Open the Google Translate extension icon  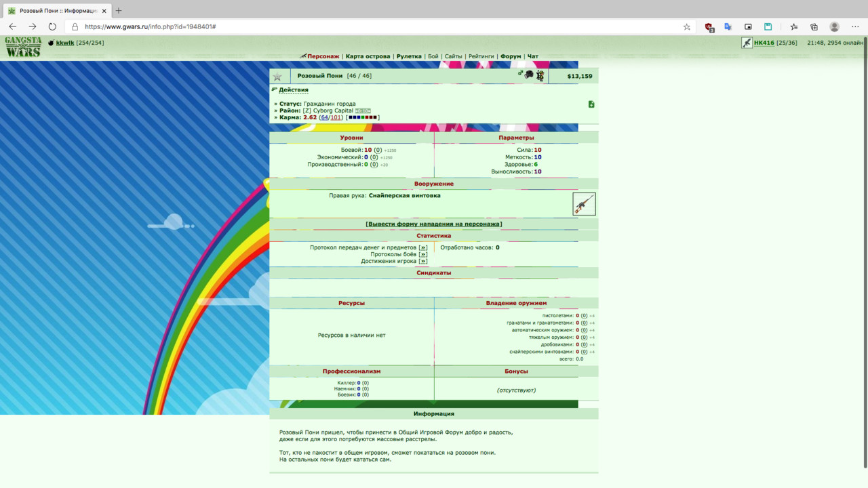(x=728, y=26)
